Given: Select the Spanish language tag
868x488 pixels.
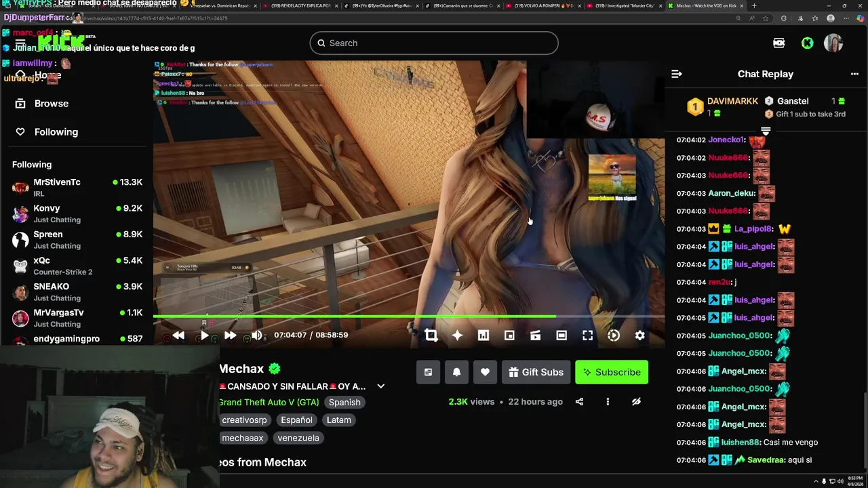Looking at the screenshot, I should coord(344,402).
